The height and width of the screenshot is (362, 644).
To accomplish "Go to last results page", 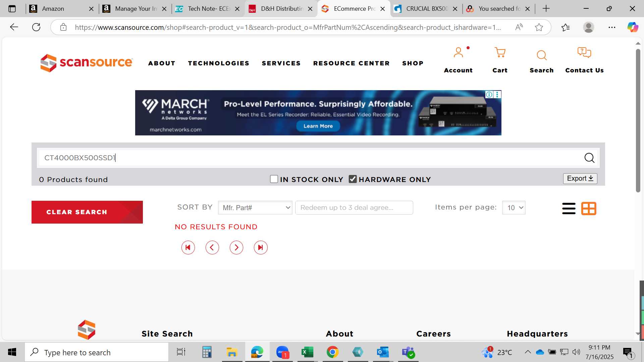I will click(261, 248).
